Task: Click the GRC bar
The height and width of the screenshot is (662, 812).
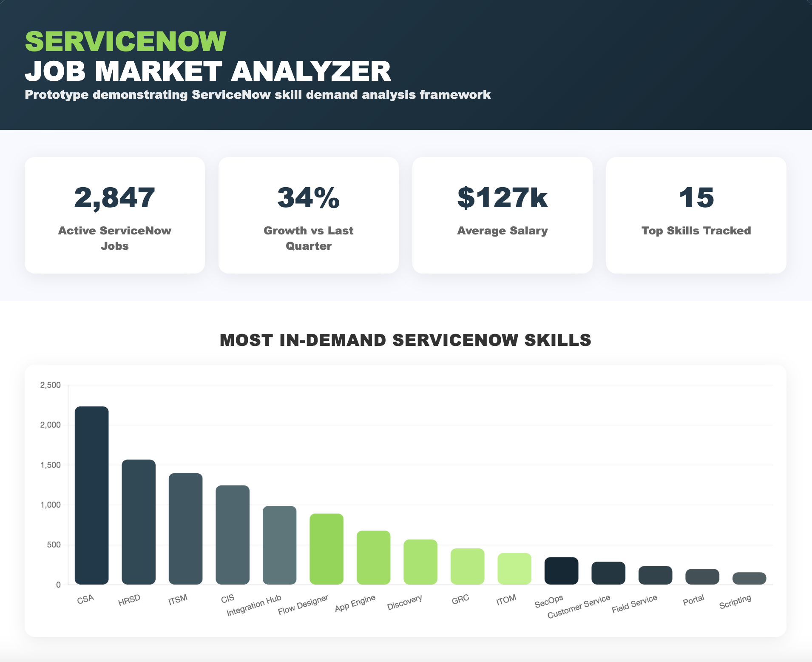Action: [x=468, y=566]
